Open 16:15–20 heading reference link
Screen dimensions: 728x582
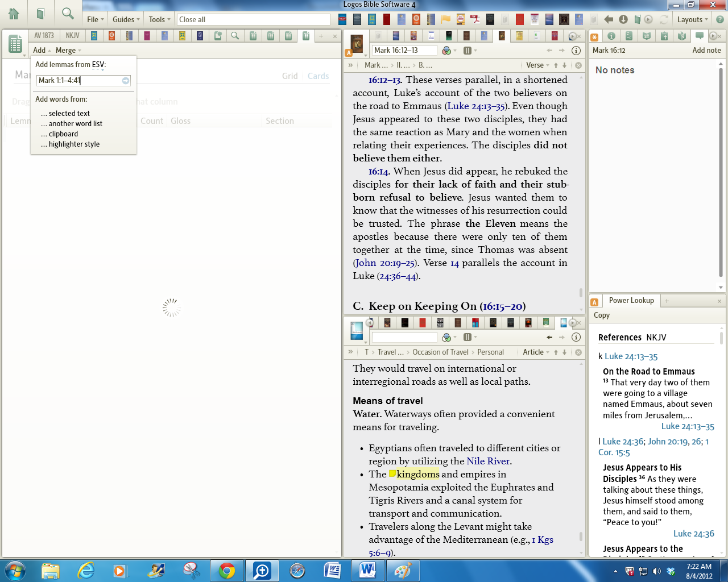tap(502, 306)
